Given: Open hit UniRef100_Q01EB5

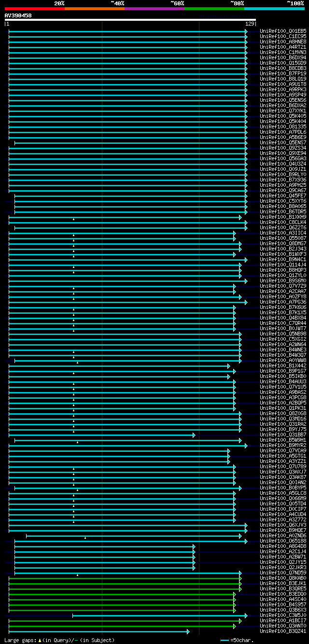Looking at the screenshot, I should [x=283, y=31].
